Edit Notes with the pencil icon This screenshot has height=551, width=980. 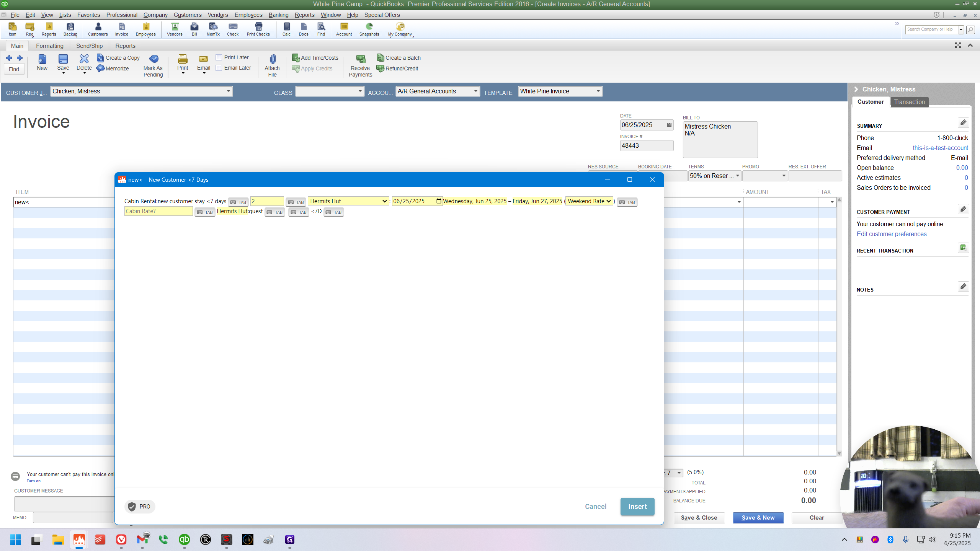pyautogui.click(x=963, y=286)
